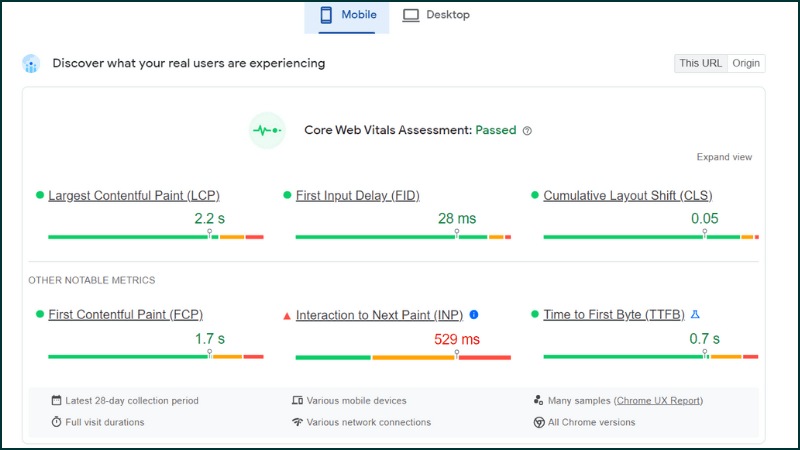This screenshot has height=450, width=800.
Task: Open the Chrome UX Report link
Action: click(x=658, y=401)
